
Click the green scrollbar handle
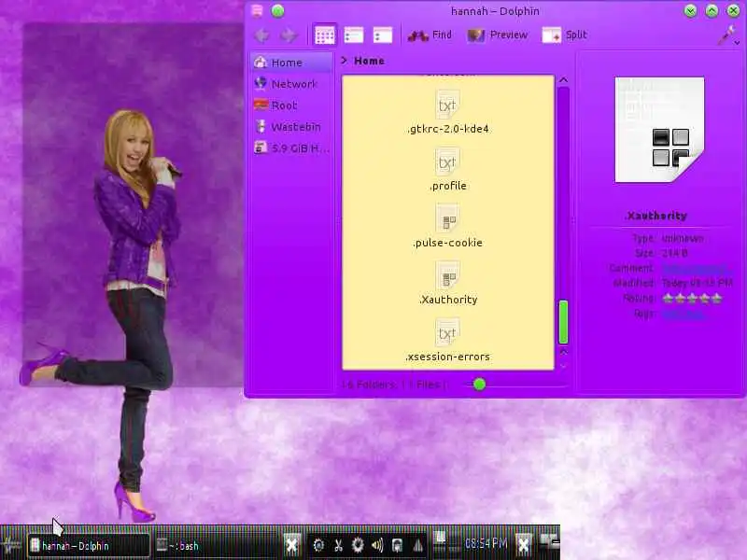(x=563, y=322)
